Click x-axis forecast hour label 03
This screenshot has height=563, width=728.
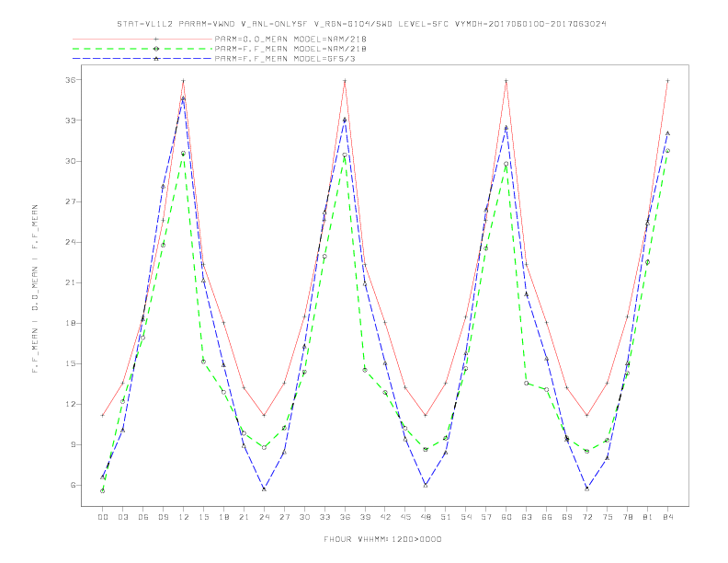[122, 517]
